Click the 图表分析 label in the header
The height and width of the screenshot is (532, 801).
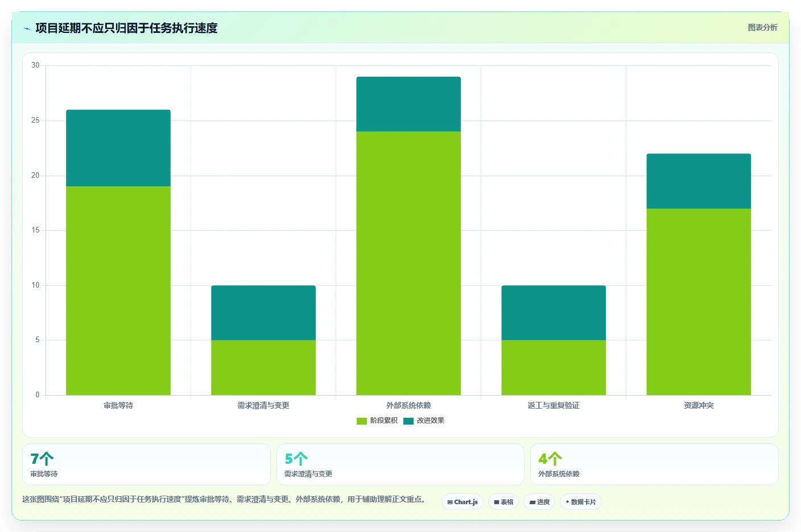tap(762, 27)
